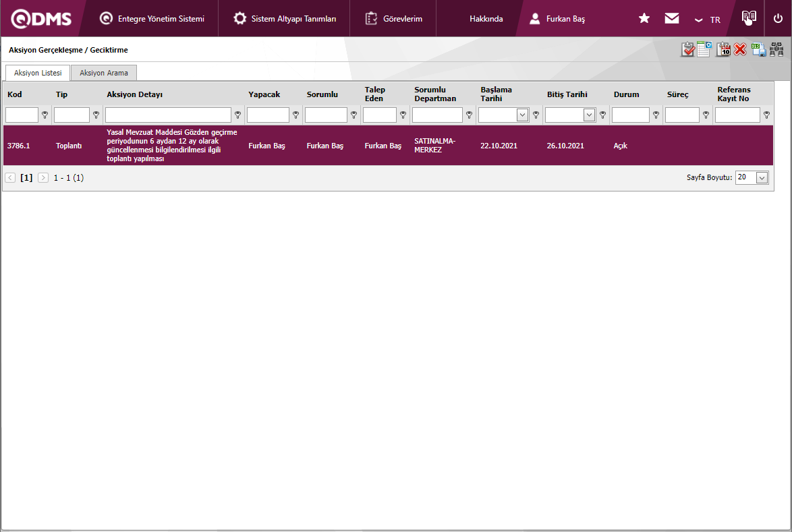Click the QDMS logo

click(x=41, y=19)
